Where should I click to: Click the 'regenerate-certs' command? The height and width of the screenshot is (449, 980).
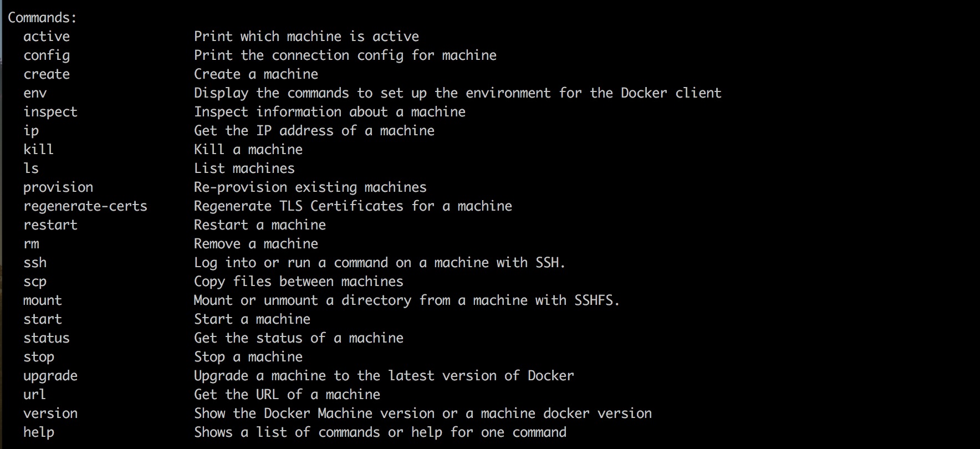pos(85,207)
